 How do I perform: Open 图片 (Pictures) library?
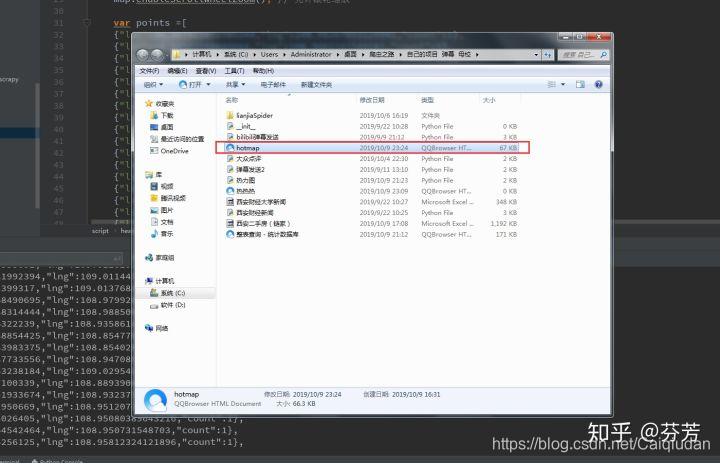162,210
